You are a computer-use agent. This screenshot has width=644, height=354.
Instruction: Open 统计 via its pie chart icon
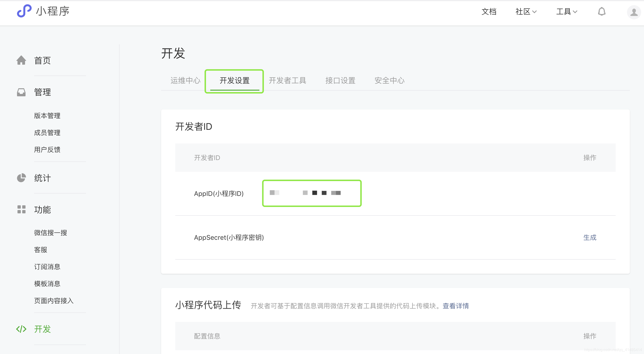tap(21, 178)
